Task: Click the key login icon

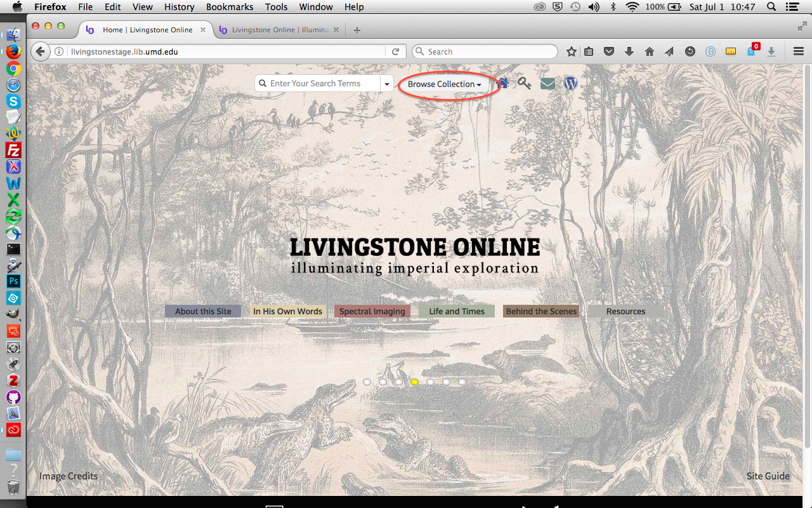Action: [x=524, y=83]
